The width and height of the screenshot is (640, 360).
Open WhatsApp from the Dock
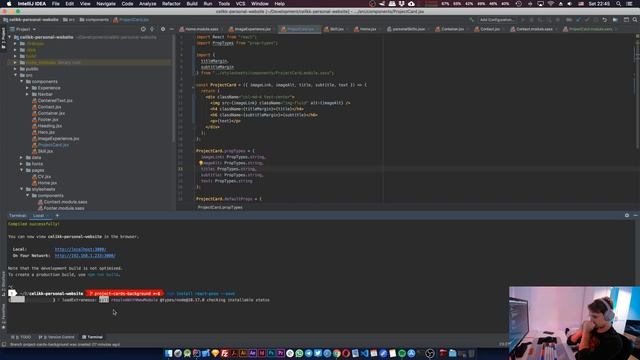[x=299, y=353]
